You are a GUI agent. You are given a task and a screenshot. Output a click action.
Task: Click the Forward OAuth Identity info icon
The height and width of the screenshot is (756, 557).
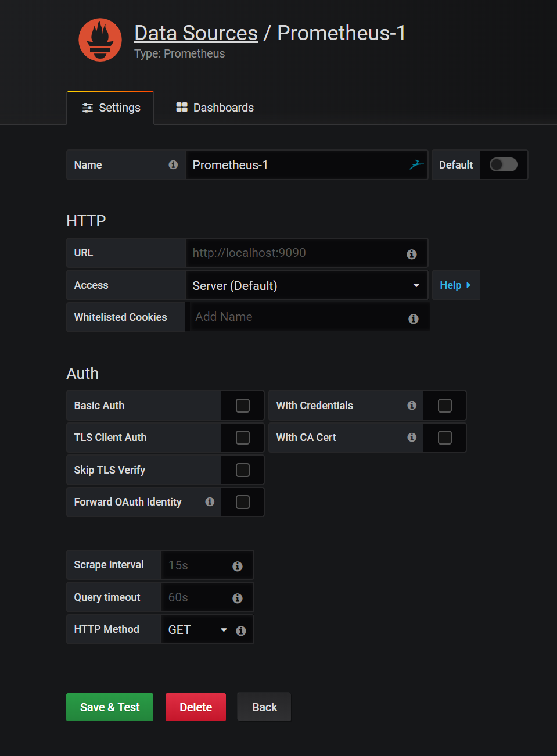210,502
